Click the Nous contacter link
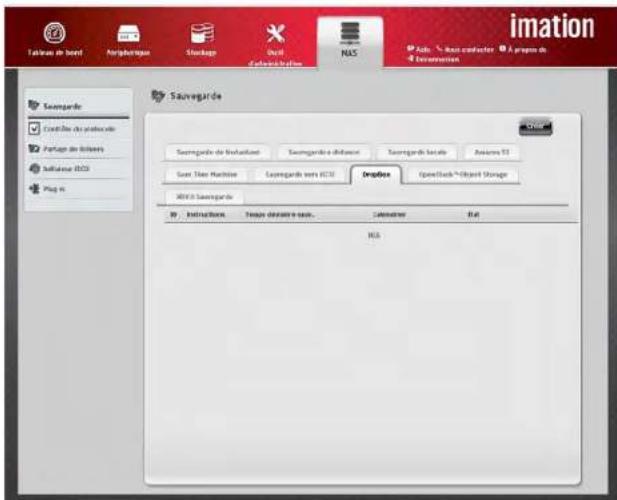 (465, 50)
